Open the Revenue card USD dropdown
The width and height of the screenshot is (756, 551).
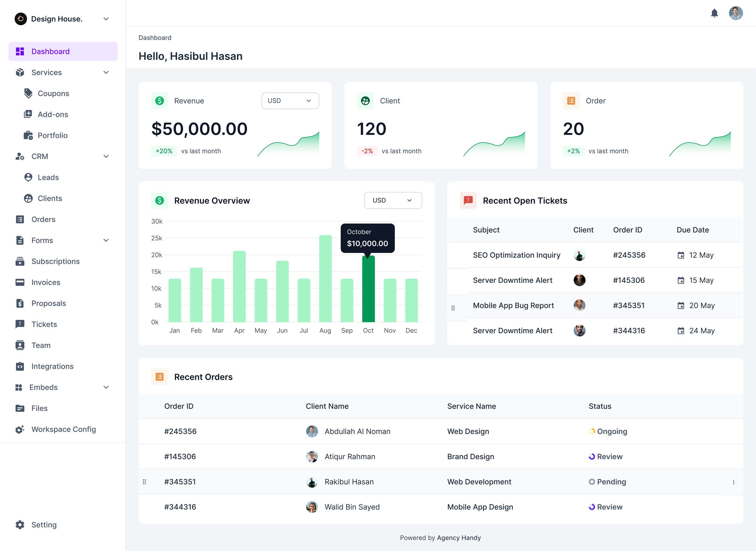pos(290,101)
